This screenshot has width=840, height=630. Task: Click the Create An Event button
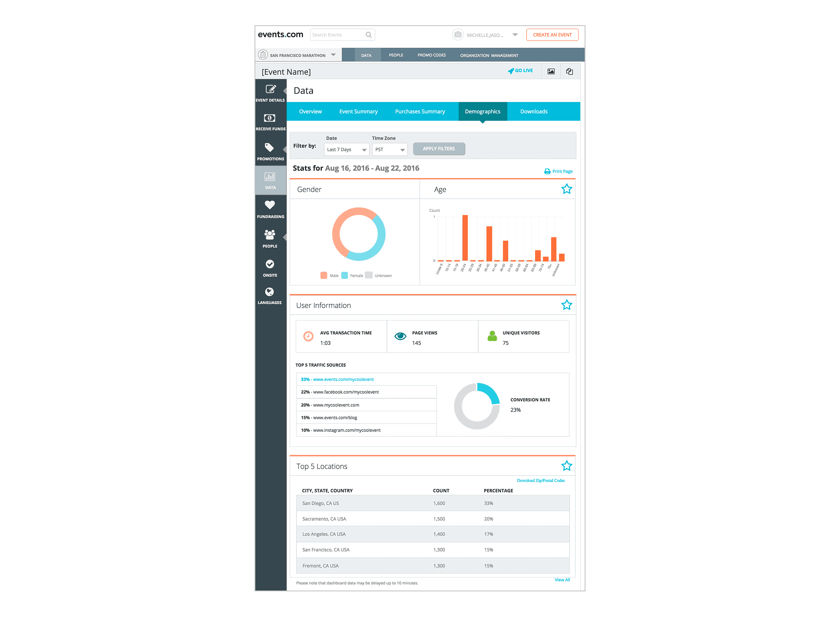click(552, 35)
